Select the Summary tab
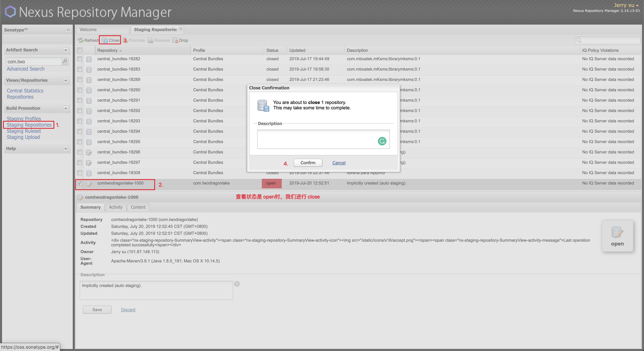644x351 pixels. (x=90, y=207)
